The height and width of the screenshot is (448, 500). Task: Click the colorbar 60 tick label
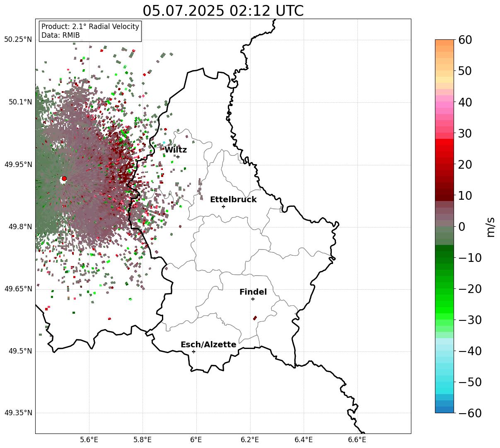tap(465, 40)
